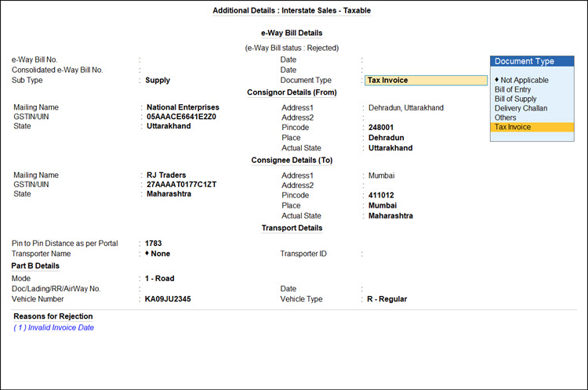
Task: Select 'Not Applicable' in Document Type list
Action: pyautogui.click(x=524, y=80)
